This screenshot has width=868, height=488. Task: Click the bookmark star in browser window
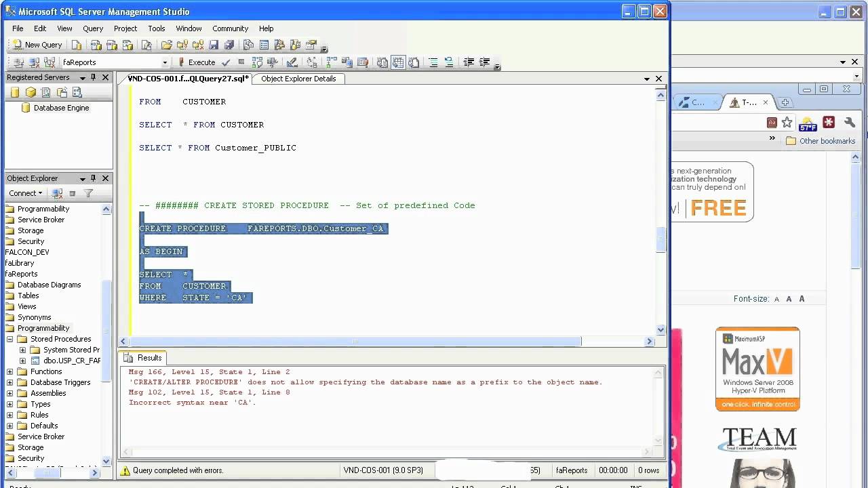point(787,122)
